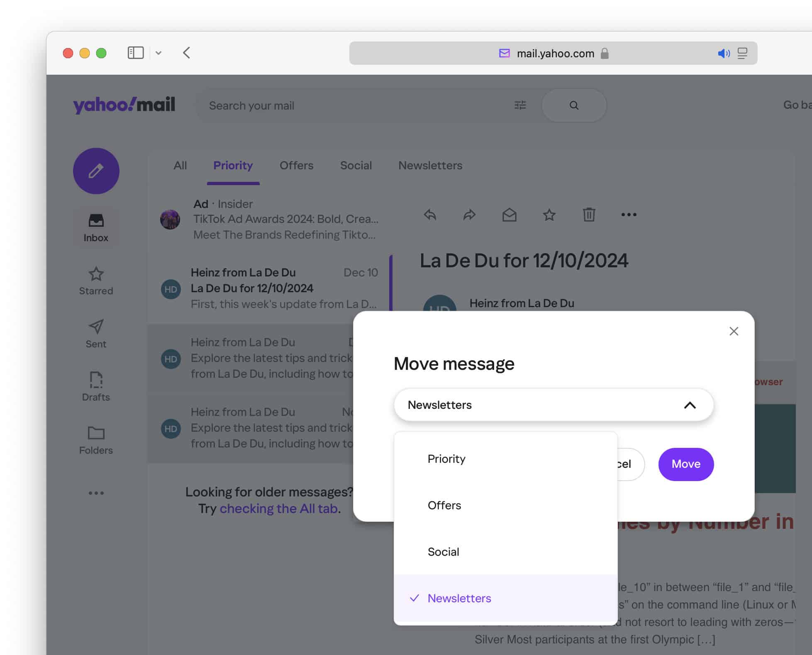Open the Social tab
This screenshot has width=812, height=655.
pyautogui.click(x=356, y=165)
